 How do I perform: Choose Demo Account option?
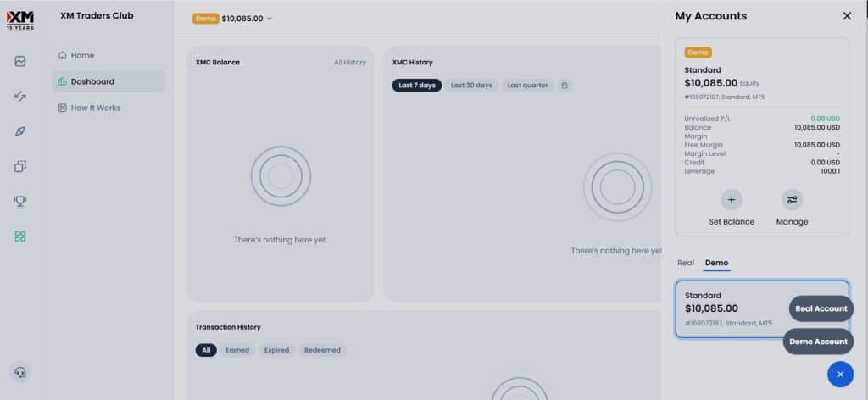[x=818, y=342]
